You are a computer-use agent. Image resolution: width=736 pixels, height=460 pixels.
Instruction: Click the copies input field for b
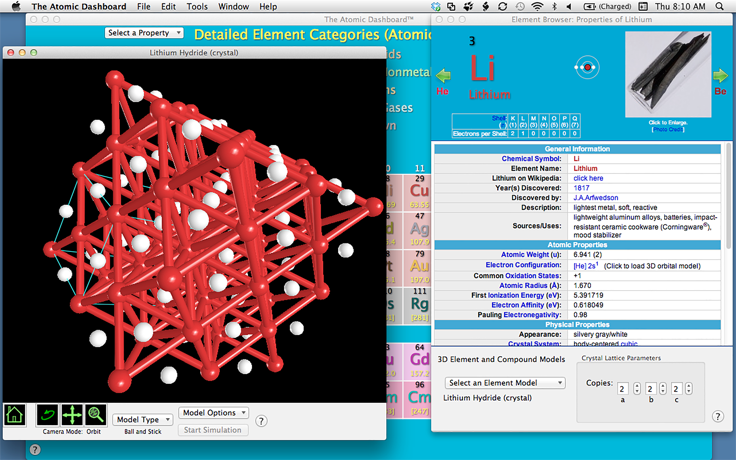point(651,389)
